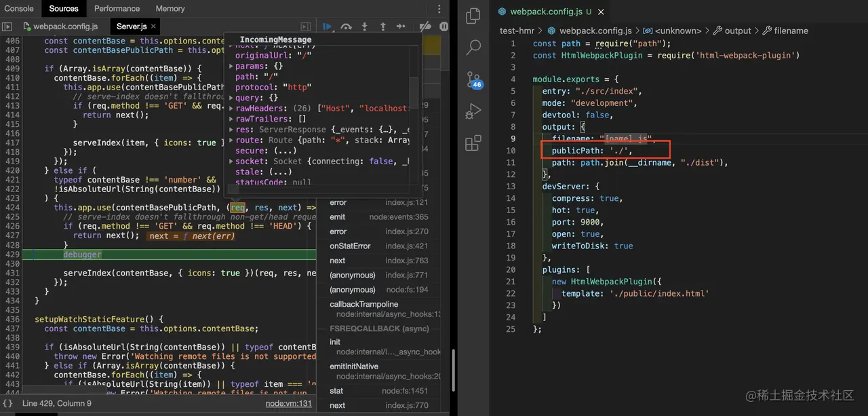Image resolution: width=868 pixels, height=416 pixels.
Task: Select emit node:events:365 stack frame
Action: (x=380, y=217)
